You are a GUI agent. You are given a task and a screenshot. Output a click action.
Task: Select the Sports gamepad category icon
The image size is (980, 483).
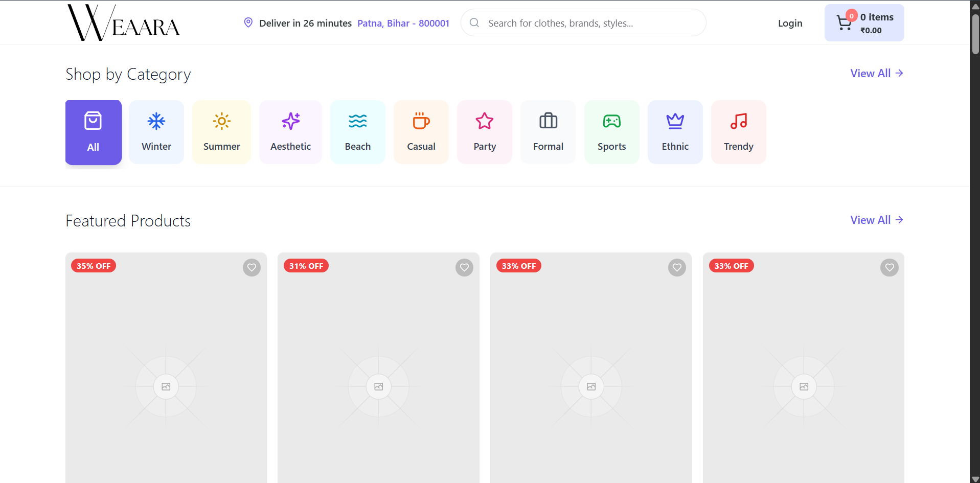coord(611,121)
